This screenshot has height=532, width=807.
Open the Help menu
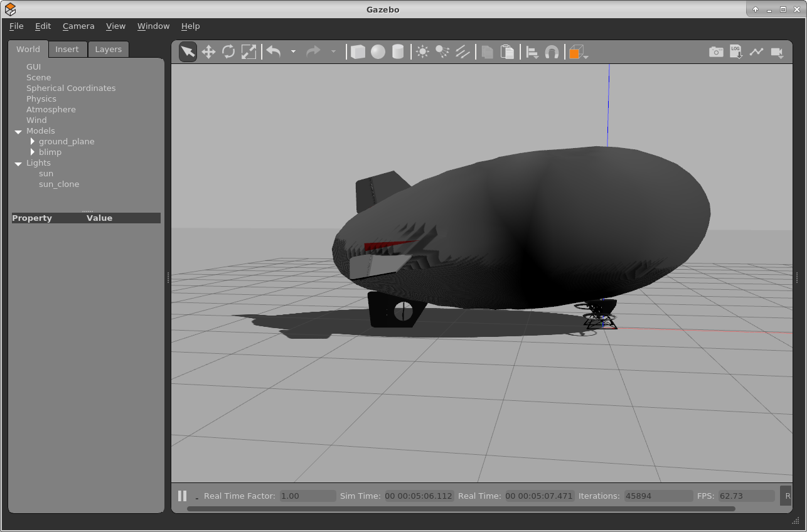pos(190,26)
